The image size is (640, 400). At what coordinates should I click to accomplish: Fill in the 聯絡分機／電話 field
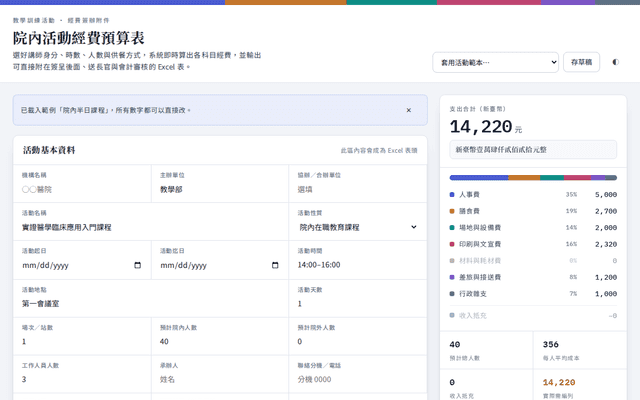pyautogui.click(x=358, y=379)
